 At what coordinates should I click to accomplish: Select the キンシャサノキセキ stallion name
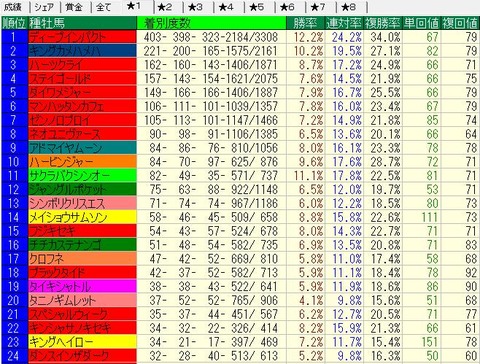(82, 328)
